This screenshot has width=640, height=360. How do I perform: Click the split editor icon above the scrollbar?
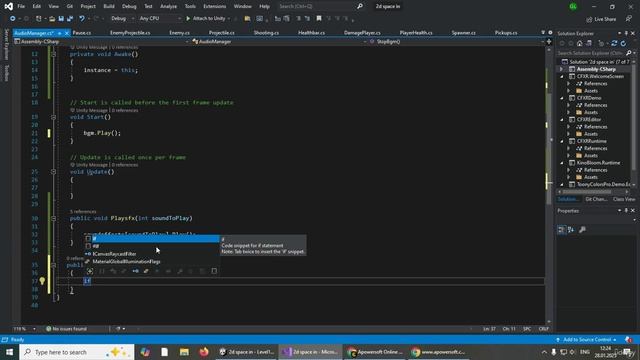[x=549, y=42]
